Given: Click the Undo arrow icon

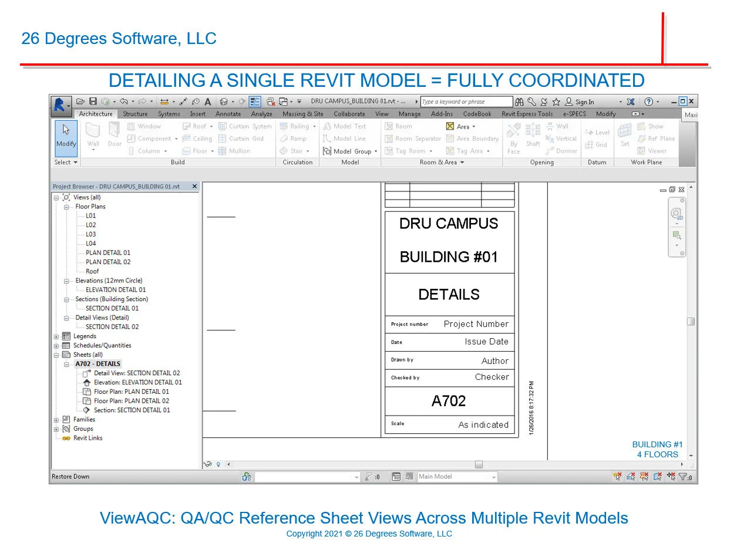Looking at the screenshot, I should click(x=124, y=102).
